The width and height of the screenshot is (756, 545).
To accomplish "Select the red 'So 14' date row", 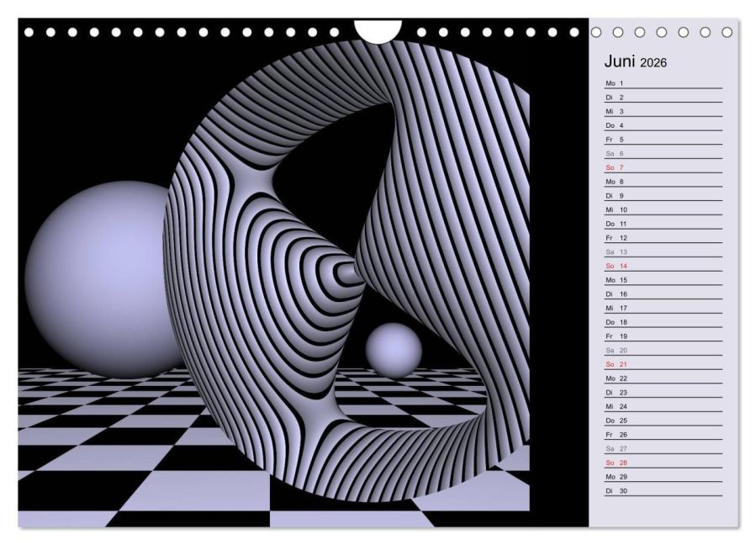I will point(663,266).
